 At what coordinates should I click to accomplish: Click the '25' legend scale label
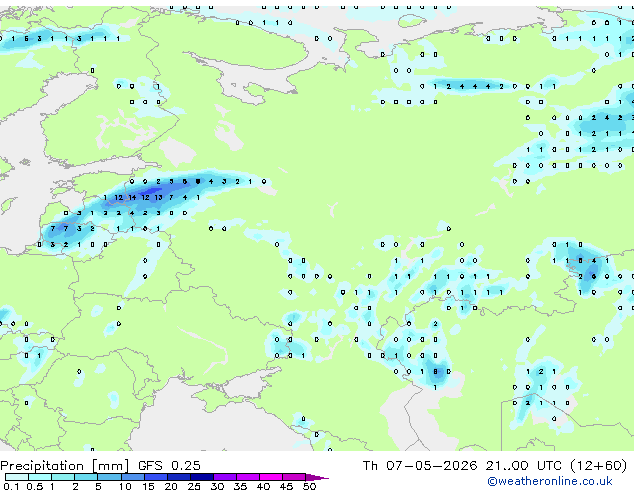tap(194, 486)
